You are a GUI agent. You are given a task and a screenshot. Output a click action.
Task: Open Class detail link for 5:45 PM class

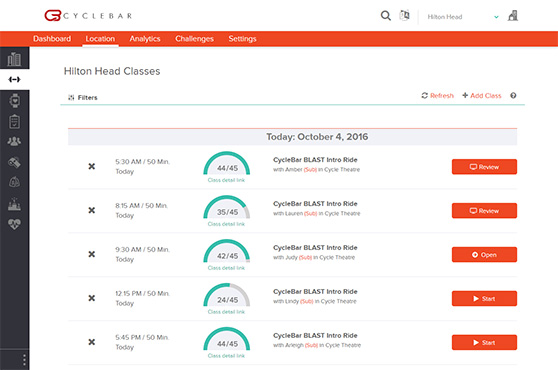tap(226, 356)
